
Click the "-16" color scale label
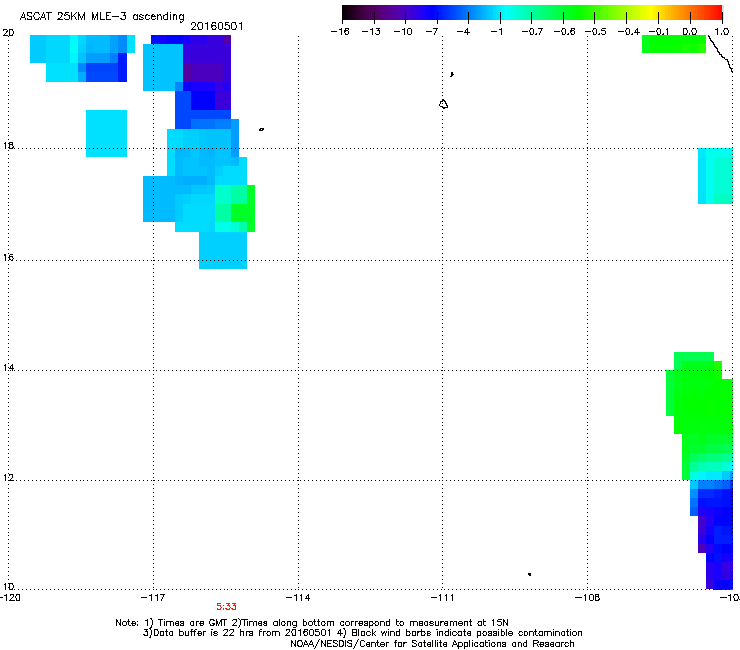coord(340,32)
